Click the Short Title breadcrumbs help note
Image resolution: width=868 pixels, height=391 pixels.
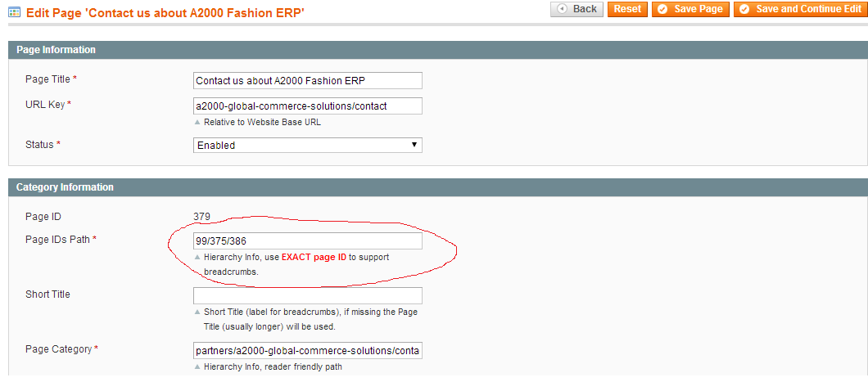click(x=310, y=319)
